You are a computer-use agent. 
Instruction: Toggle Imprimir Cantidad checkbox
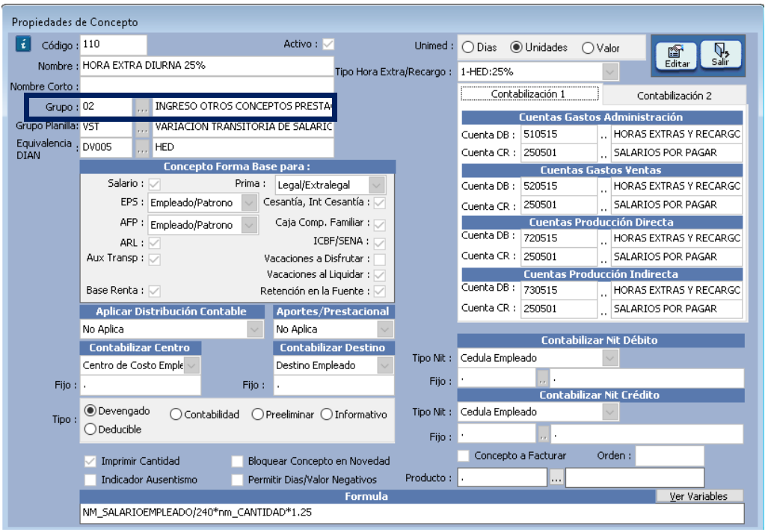(x=90, y=461)
